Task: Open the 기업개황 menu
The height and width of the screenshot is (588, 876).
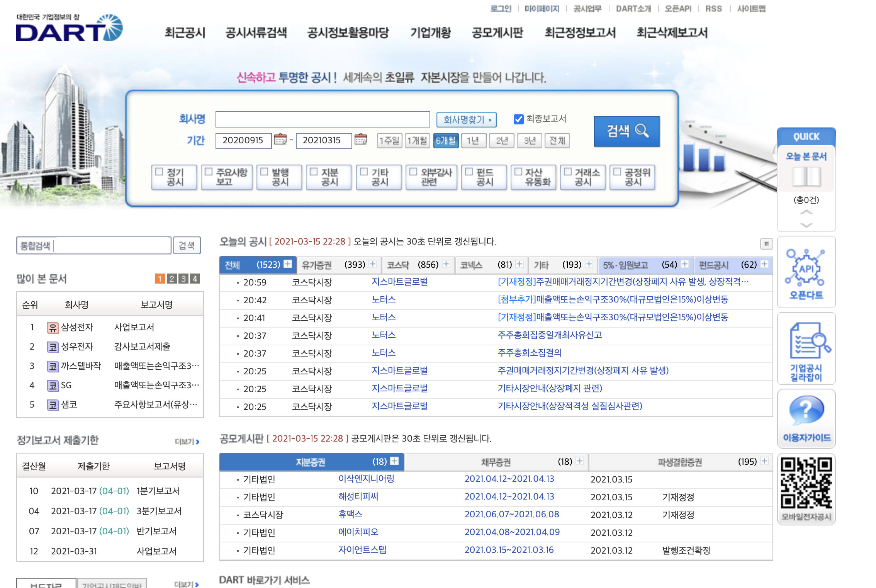Action: click(430, 33)
